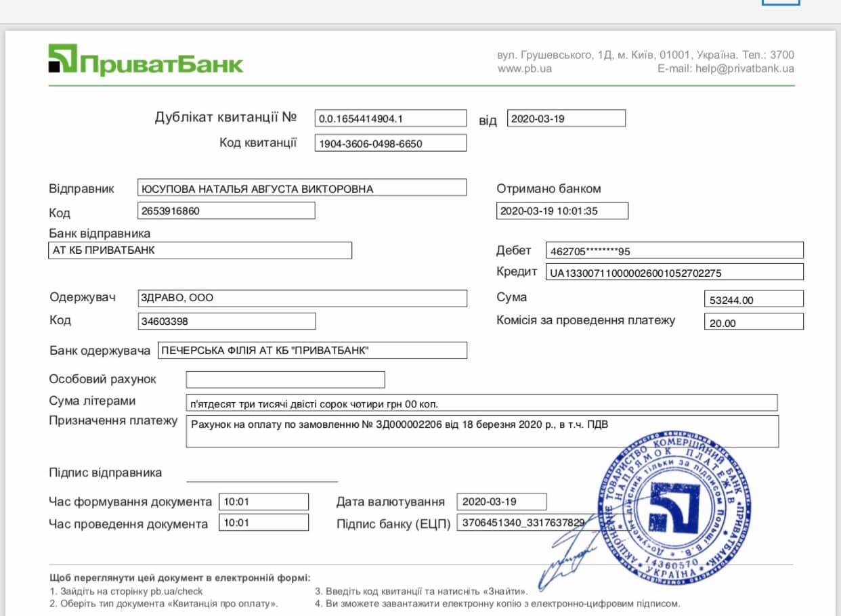
Task: Click step 2 about Квитанція про оплату
Action: coord(163,603)
